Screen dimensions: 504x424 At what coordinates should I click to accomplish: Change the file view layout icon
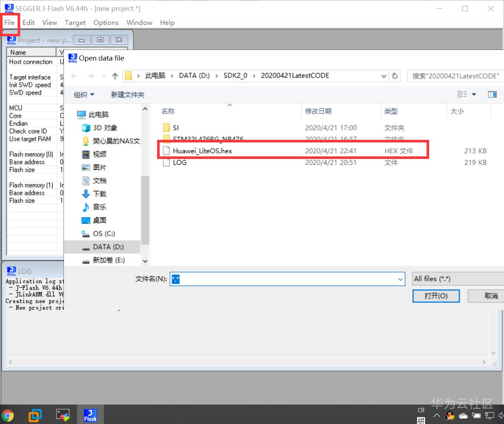(x=462, y=94)
